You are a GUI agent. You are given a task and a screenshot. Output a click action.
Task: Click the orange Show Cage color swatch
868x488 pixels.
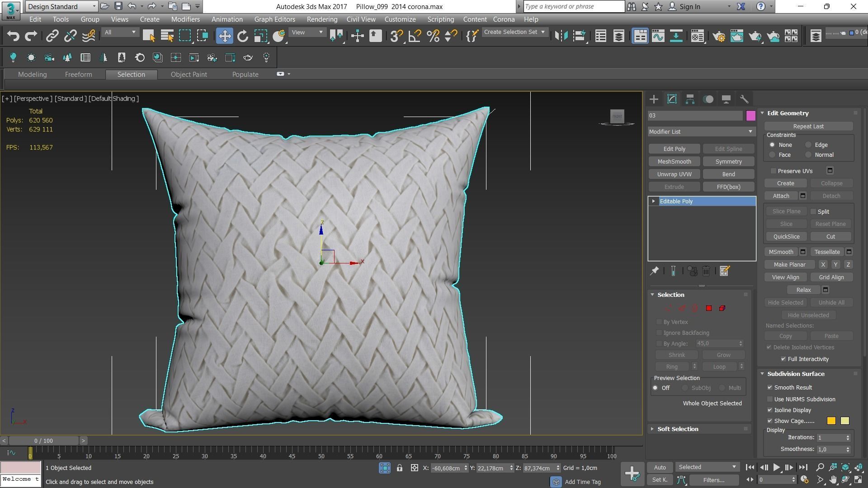coord(831,421)
